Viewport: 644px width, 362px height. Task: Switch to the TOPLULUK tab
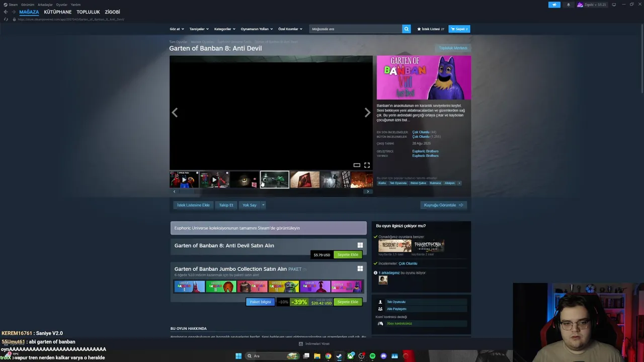(88, 12)
